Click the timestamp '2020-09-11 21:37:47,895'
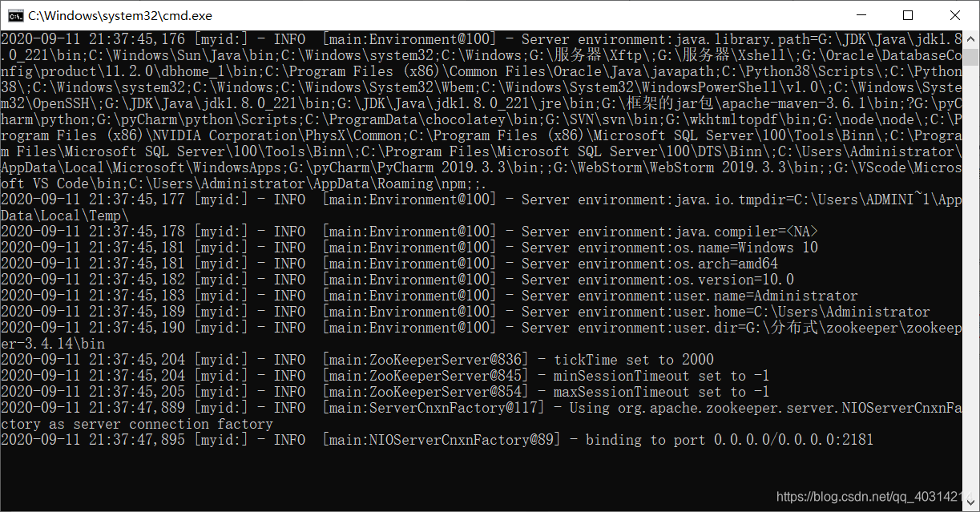The height and width of the screenshot is (512, 980). [x=92, y=440]
